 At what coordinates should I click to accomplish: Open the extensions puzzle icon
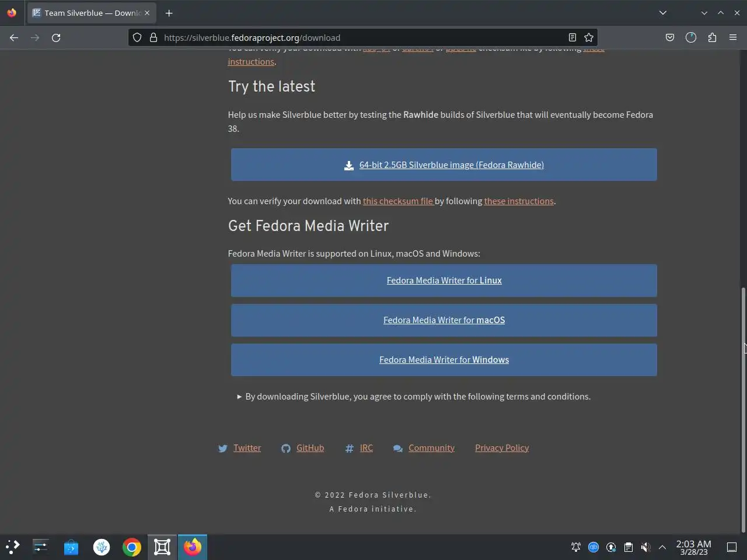point(712,37)
